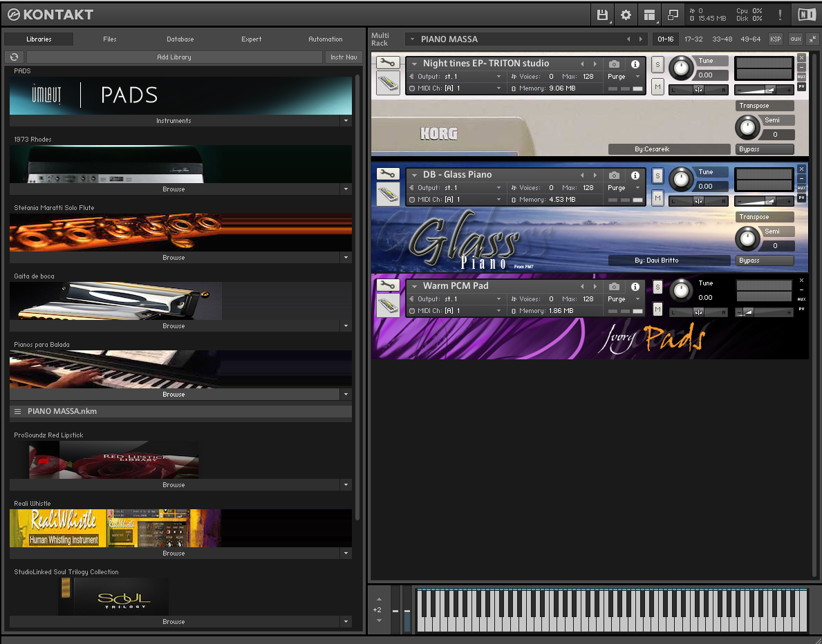The width and height of the screenshot is (822, 644).
Task: Browse the ProSoundz Red Lipstick library
Action: coord(175,485)
